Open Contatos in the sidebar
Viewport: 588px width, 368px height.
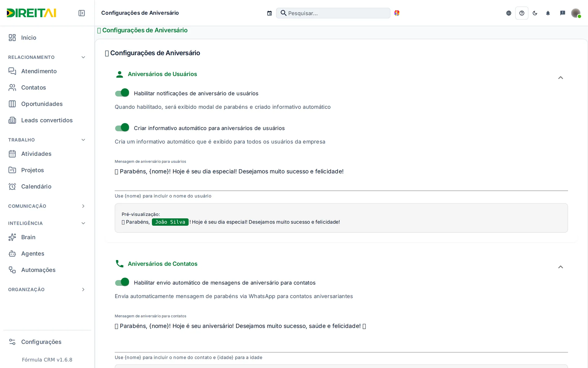click(x=47, y=87)
